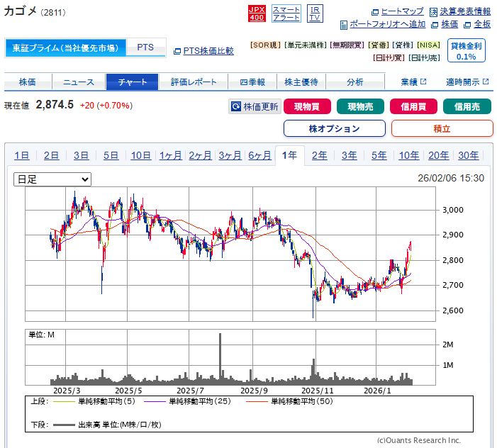
Task: Open the 日足 chart interval dropdown
Action: [x=52, y=179]
